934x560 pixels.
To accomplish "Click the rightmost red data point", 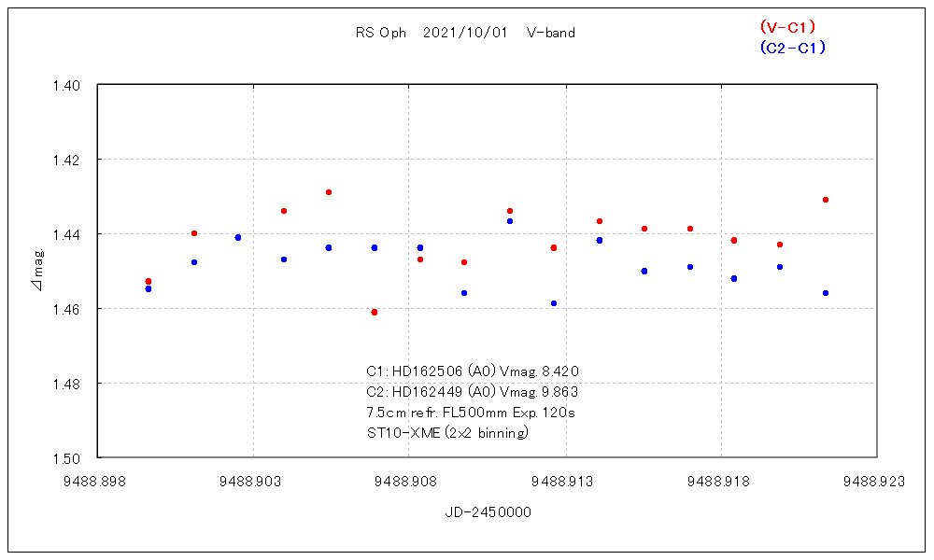I will click(x=826, y=200).
